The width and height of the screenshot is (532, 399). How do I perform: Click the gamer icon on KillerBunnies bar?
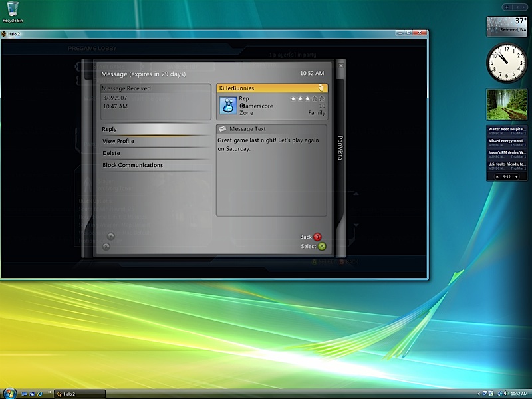click(321, 88)
